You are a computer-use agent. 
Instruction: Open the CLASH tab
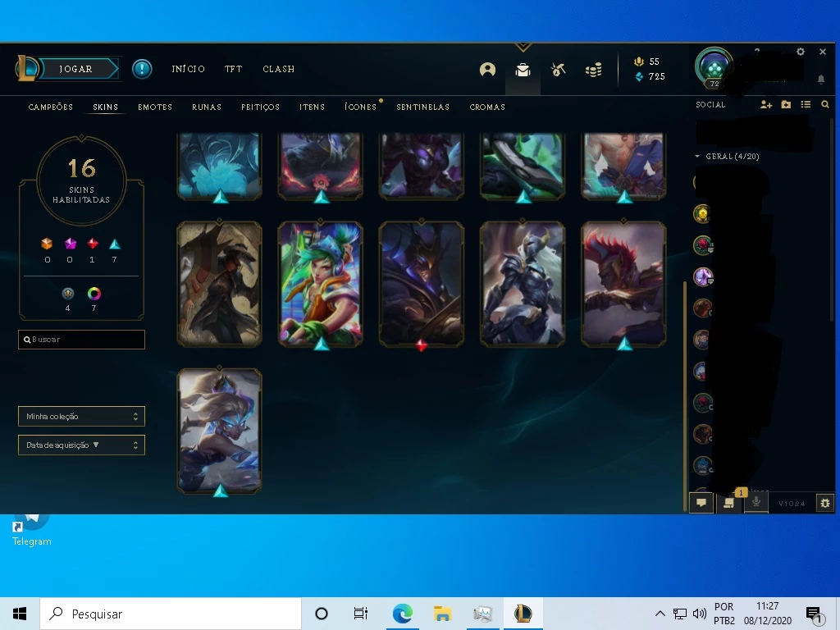pos(279,69)
